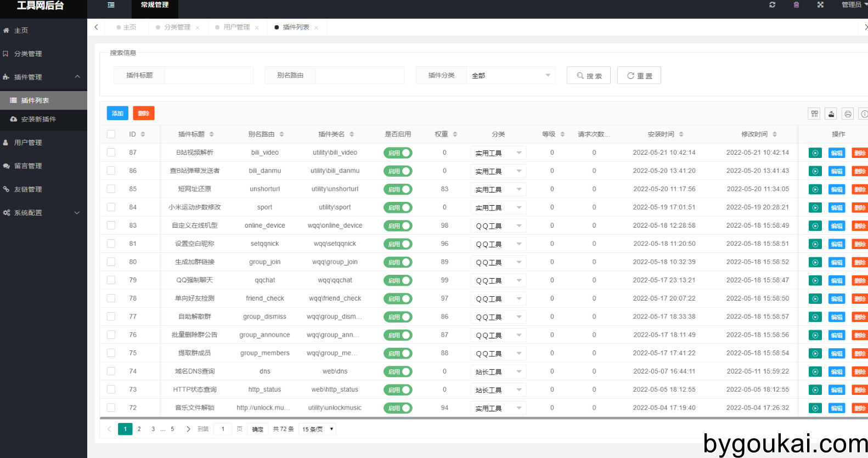The height and width of the screenshot is (458, 868).
Task: Switch to the 主页 tab
Action: [127, 27]
